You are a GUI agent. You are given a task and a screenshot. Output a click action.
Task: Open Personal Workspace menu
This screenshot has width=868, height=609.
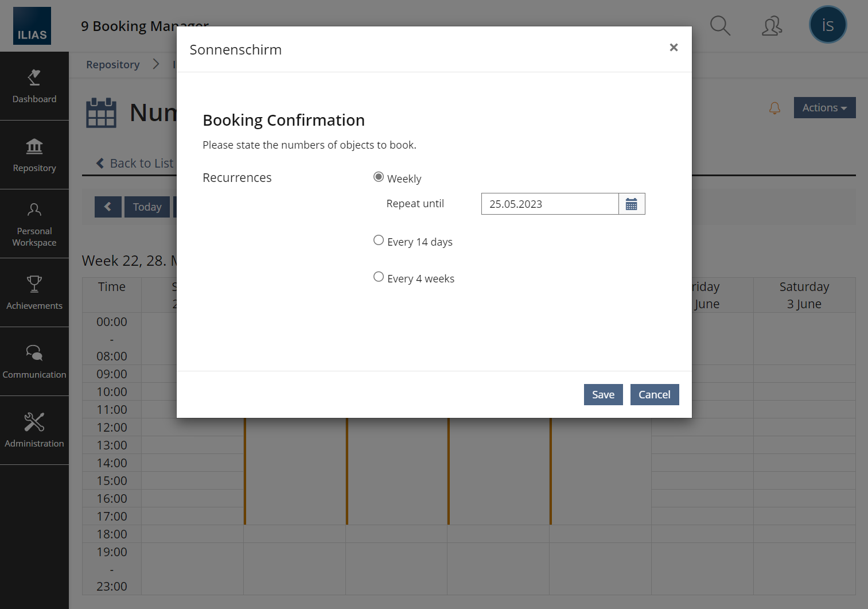34,224
